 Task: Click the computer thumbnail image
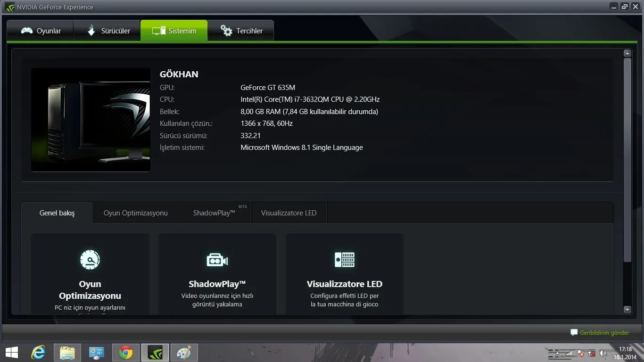coord(91,120)
